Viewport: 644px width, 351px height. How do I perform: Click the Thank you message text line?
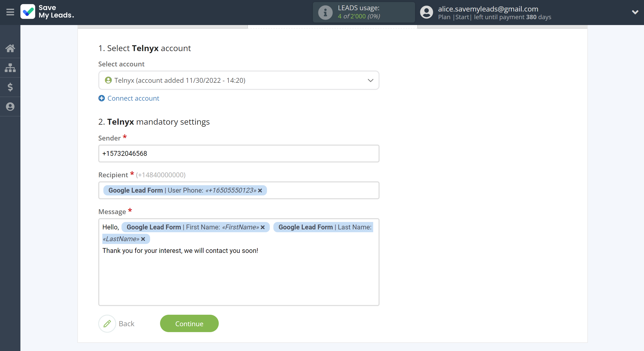[x=180, y=251]
